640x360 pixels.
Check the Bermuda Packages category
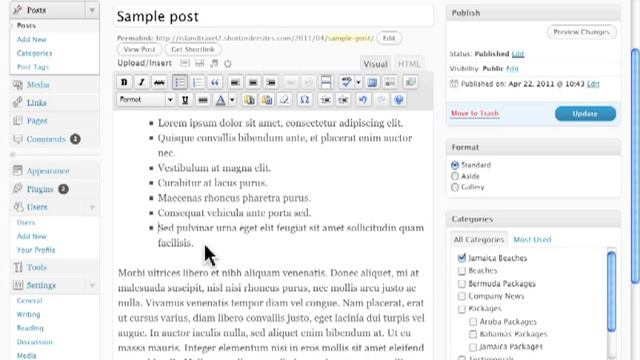click(462, 283)
